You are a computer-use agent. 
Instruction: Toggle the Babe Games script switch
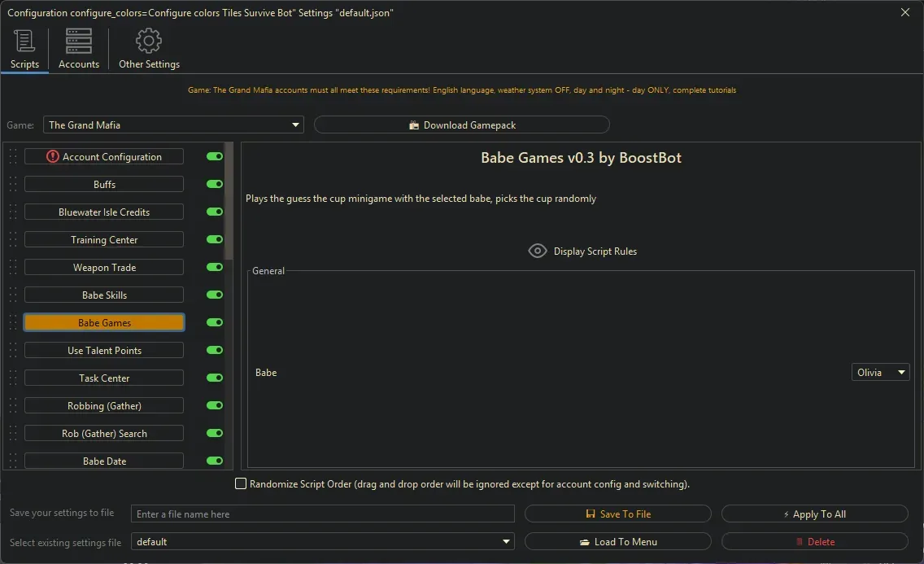tap(215, 322)
